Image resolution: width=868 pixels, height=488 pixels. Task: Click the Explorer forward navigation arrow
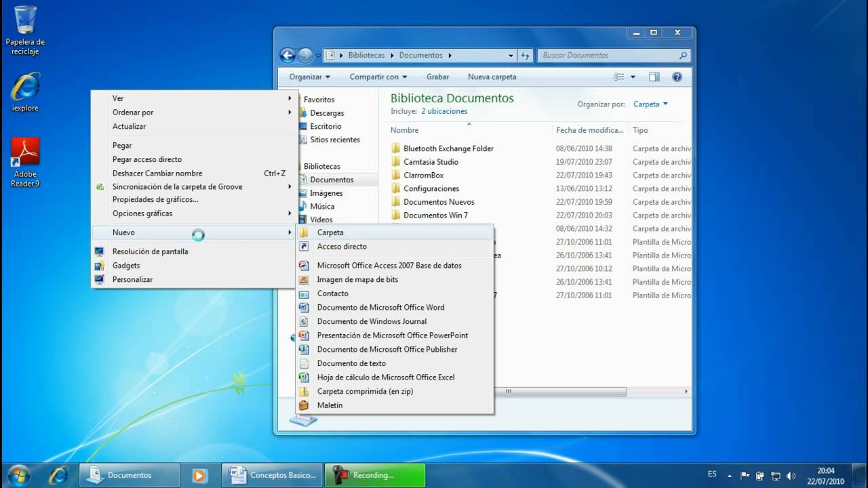(305, 56)
